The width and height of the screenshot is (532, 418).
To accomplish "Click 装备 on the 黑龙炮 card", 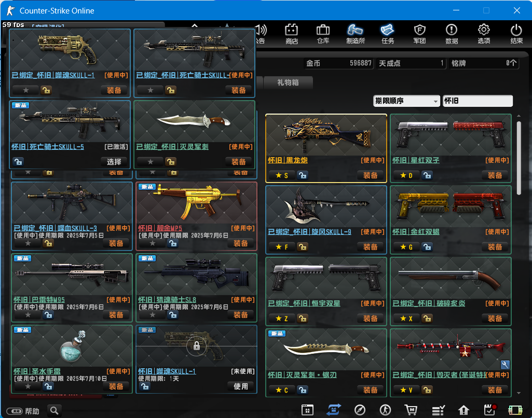I will tap(370, 175).
